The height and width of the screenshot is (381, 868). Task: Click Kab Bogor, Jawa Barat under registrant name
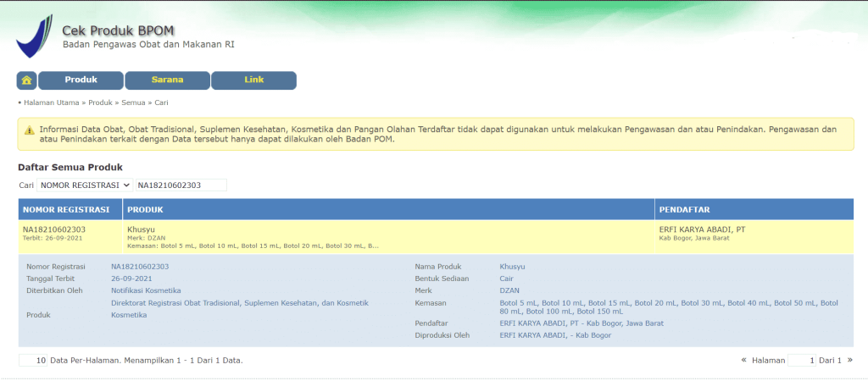coord(694,238)
